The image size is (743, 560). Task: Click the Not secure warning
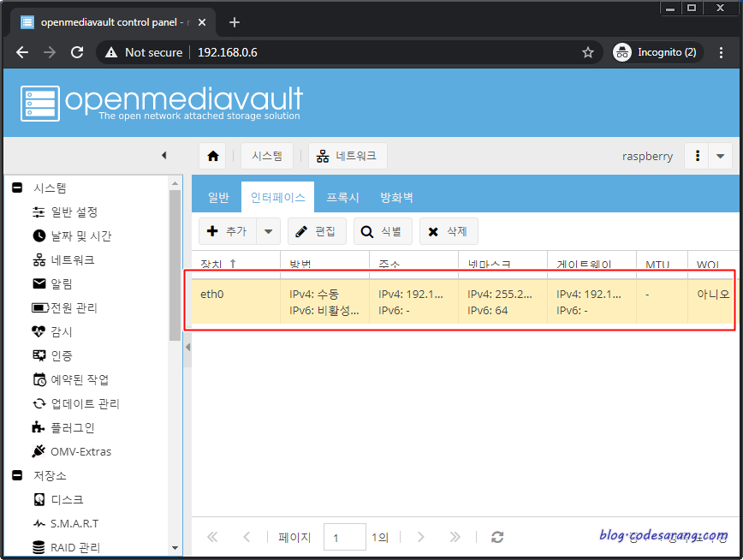(144, 52)
